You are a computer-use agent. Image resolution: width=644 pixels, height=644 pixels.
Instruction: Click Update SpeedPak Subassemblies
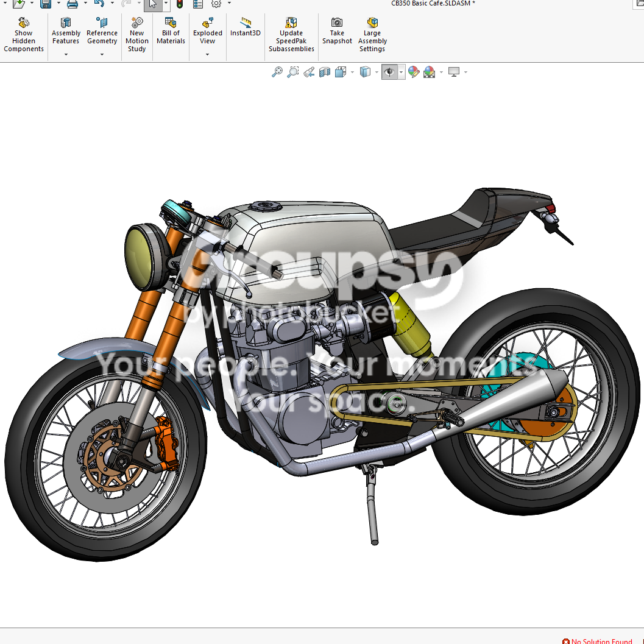pyautogui.click(x=291, y=35)
